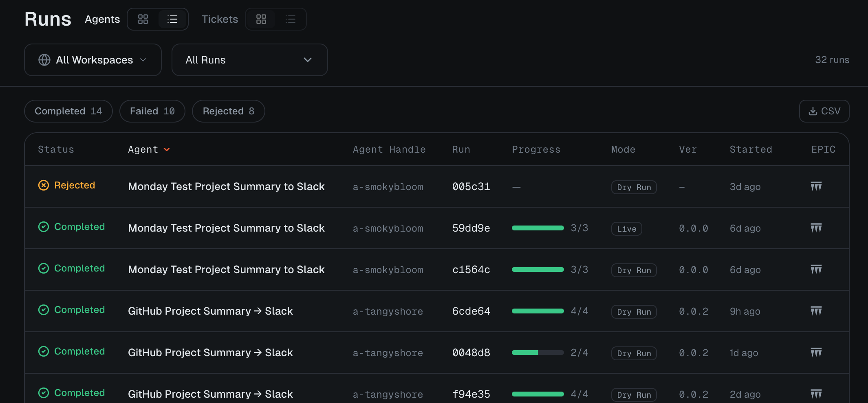Screen dimensions: 868x403
Task: Click Completed status icon for run 6cde64
Action: click(x=44, y=310)
